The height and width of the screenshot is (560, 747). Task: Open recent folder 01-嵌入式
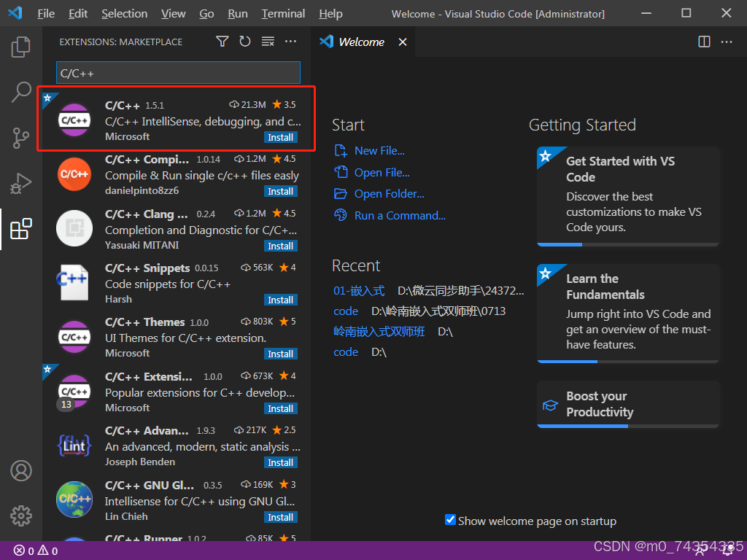tap(359, 290)
